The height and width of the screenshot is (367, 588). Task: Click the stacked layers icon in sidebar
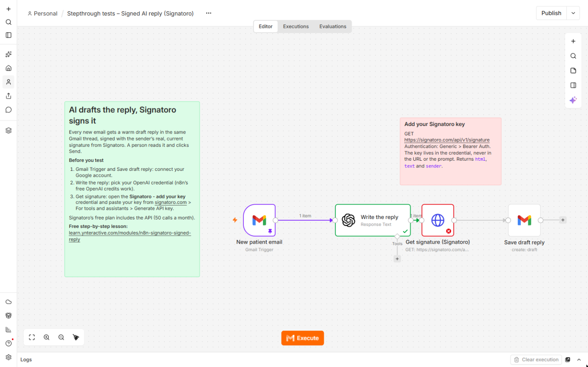8,131
